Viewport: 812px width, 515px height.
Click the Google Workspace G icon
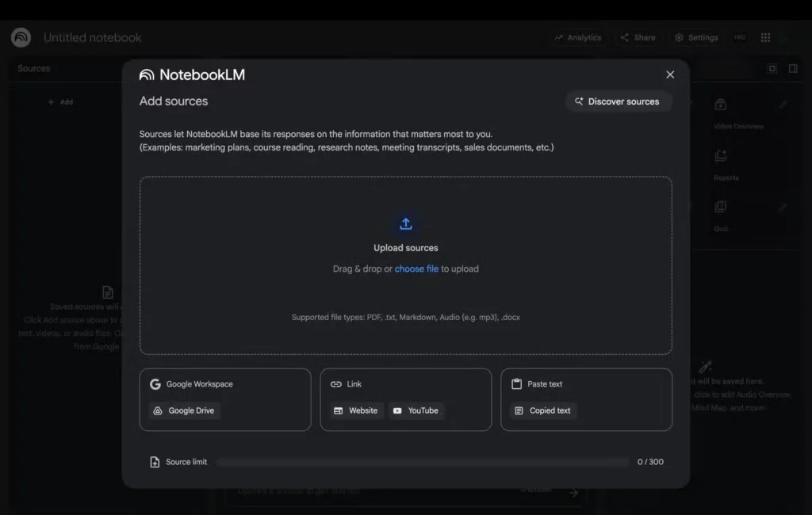pyautogui.click(x=155, y=384)
